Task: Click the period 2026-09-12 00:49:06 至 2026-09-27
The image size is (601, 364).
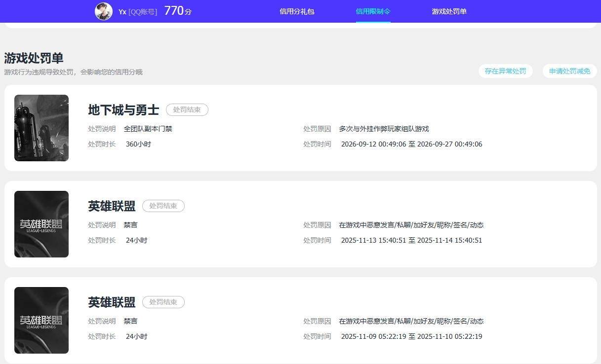Action: click(x=411, y=144)
